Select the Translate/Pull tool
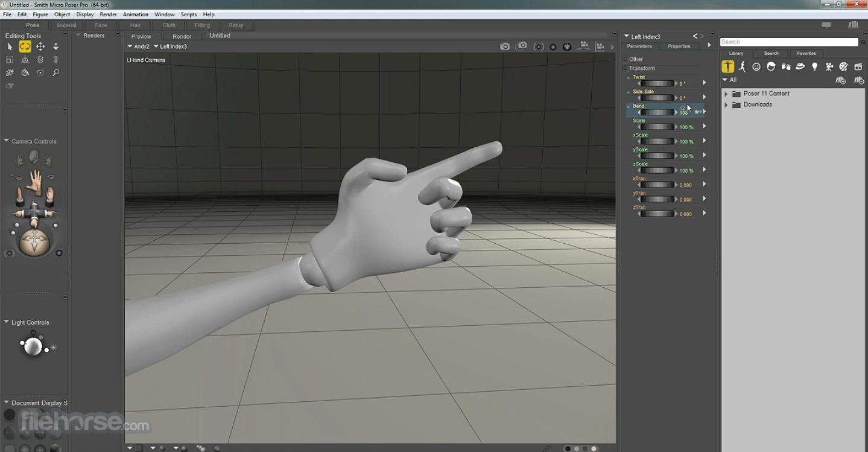Screen dimensions: 868x452 [40, 46]
